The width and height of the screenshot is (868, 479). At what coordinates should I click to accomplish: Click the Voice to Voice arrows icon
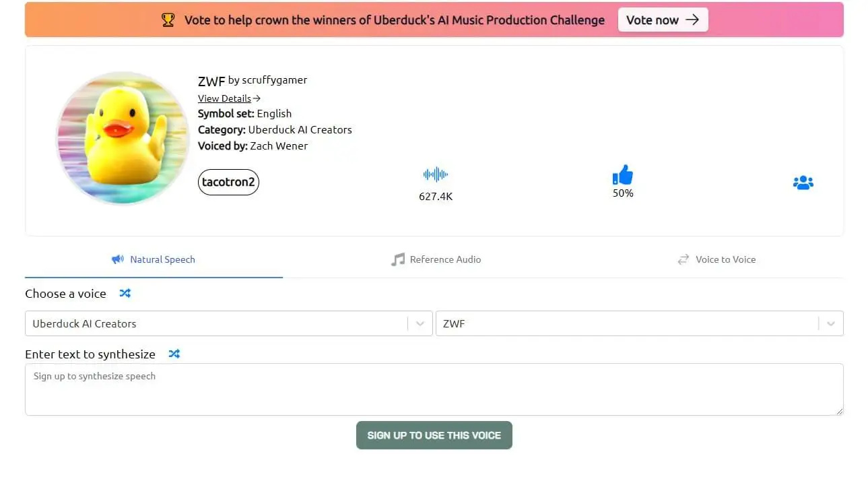[x=683, y=259]
